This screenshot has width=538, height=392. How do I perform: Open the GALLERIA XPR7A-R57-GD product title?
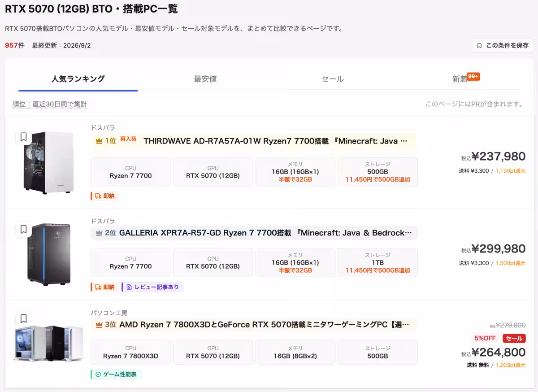[265, 233]
